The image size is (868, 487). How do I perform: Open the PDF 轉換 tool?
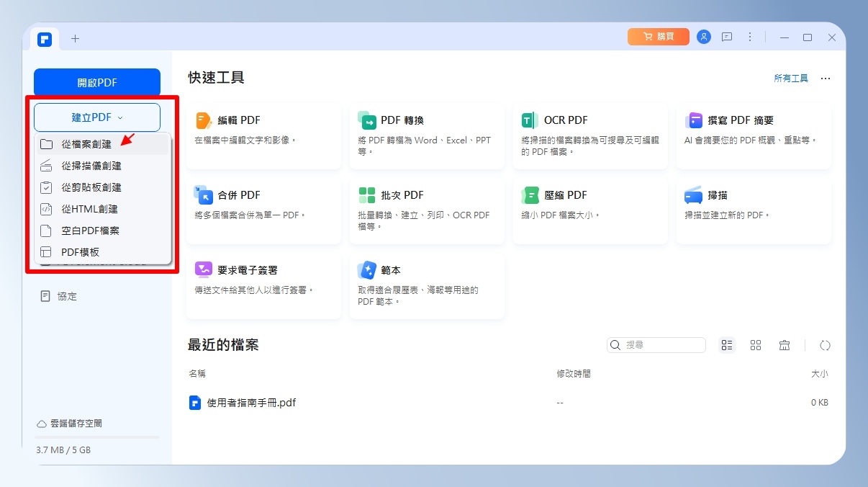pyautogui.click(x=427, y=137)
